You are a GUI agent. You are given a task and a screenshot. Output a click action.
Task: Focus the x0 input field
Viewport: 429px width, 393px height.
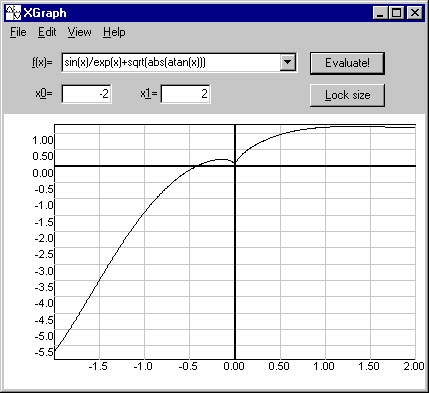pos(86,94)
